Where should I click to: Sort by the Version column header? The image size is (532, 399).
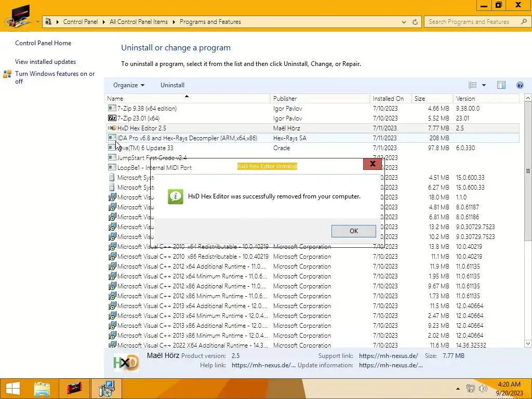(486, 98)
